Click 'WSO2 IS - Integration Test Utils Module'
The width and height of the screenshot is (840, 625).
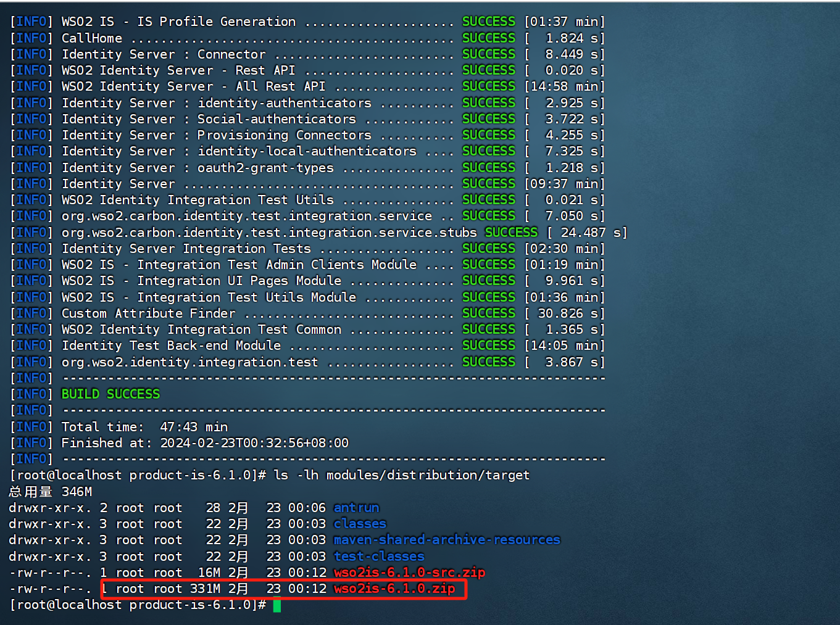[209, 297]
